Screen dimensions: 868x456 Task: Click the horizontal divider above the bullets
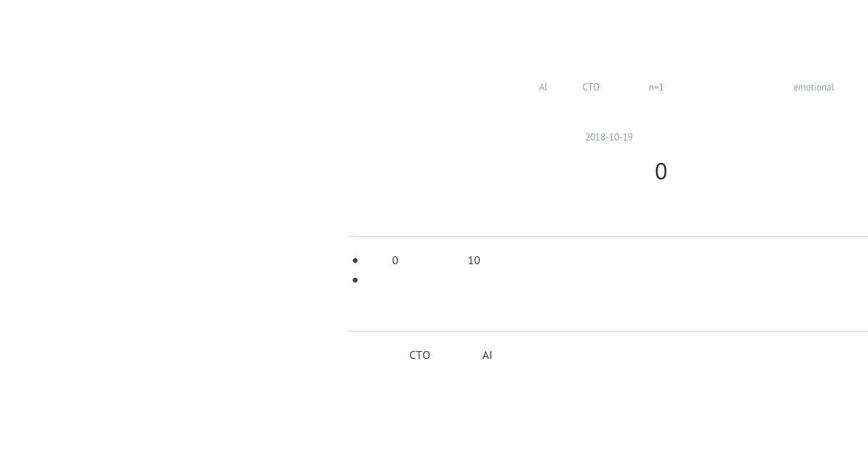coord(608,236)
